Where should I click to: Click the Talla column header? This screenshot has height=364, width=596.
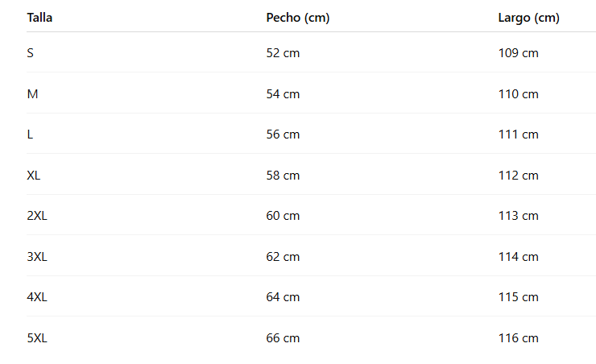(x=39, y=18)
